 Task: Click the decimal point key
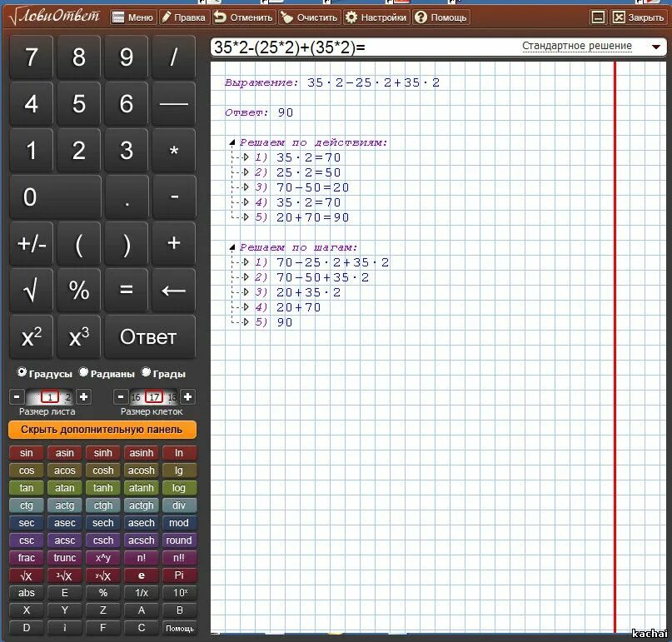point(127,197)
